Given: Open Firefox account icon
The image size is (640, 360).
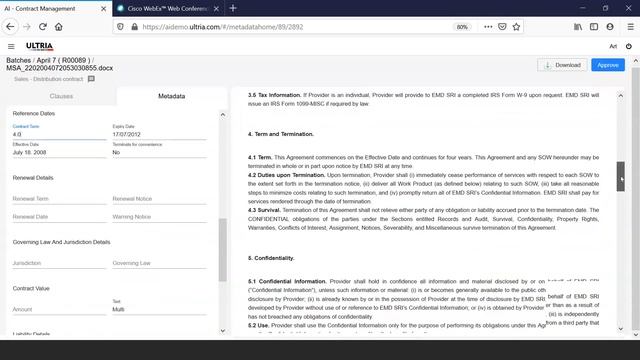Looking at the screenshot, I should click(x=610, y=27).
